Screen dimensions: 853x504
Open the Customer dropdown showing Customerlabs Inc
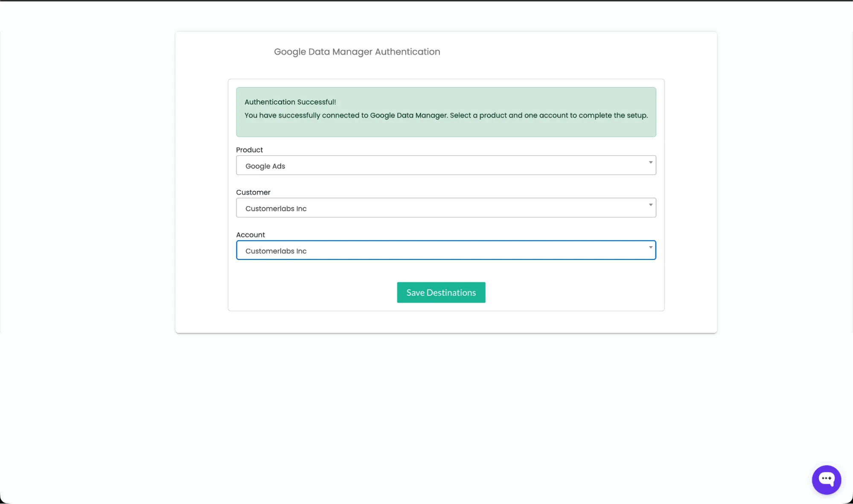(x=446, y=208)
